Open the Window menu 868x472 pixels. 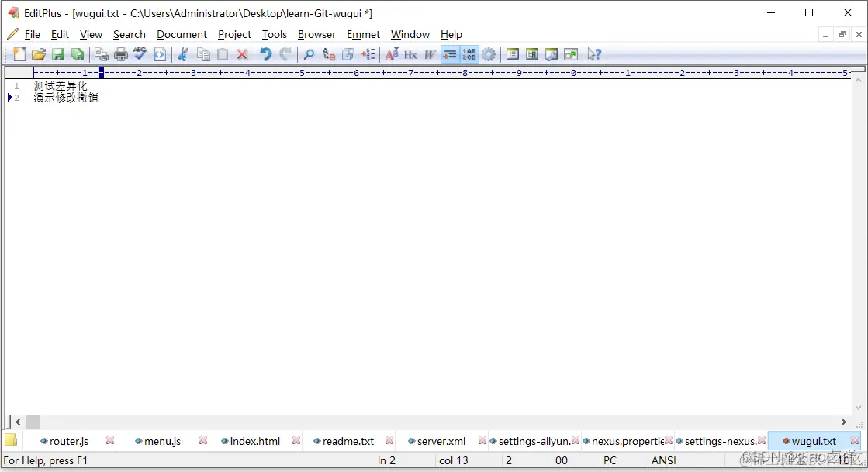tap(410, 34)
